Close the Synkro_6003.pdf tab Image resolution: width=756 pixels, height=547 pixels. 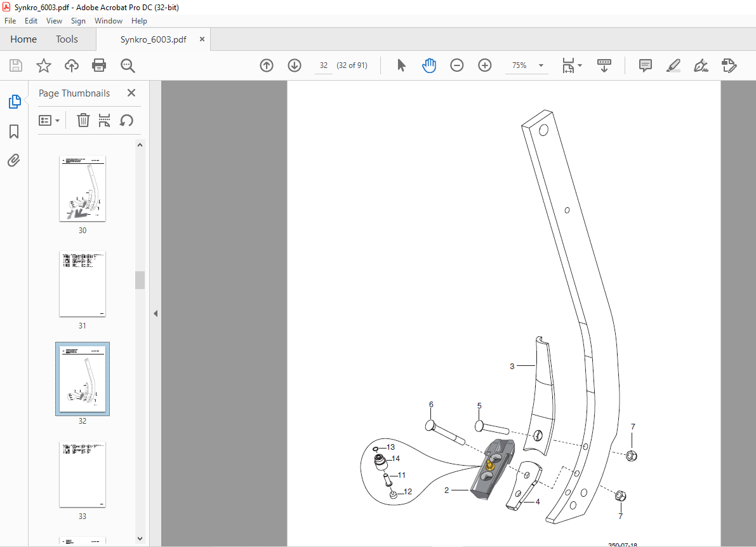tap(202, 39)
